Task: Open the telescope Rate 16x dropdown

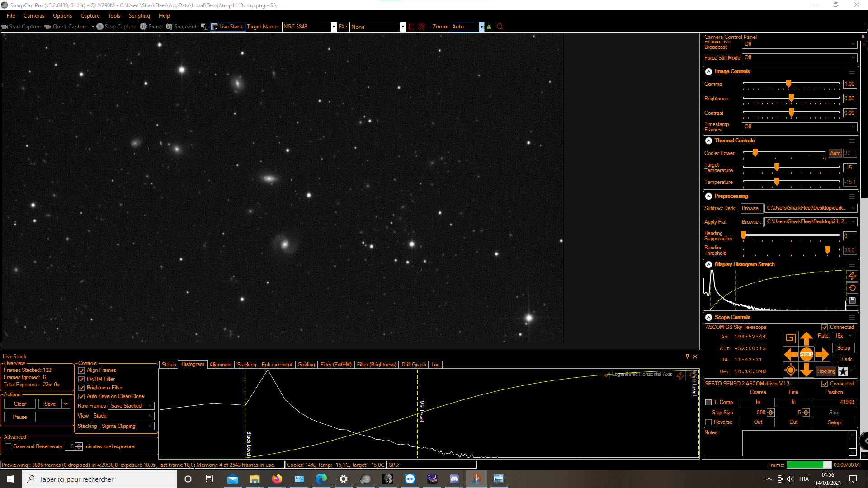Action: [843, 336]
